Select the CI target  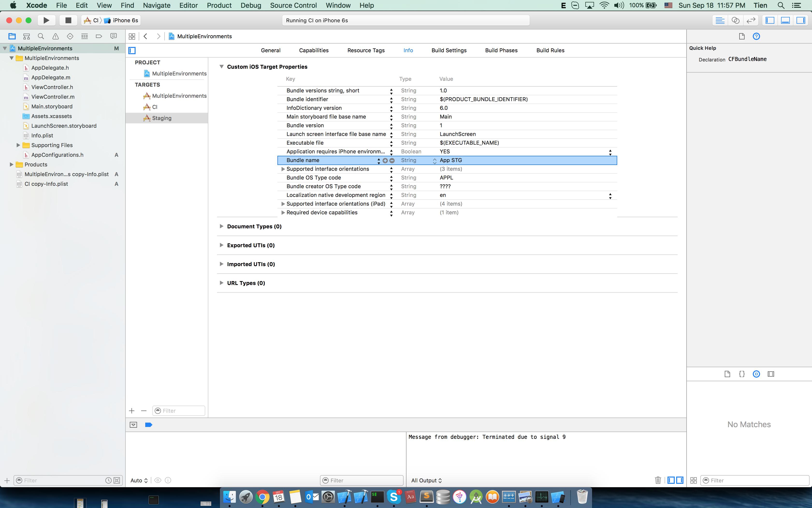pyautogui.click(x=155, y=107)
